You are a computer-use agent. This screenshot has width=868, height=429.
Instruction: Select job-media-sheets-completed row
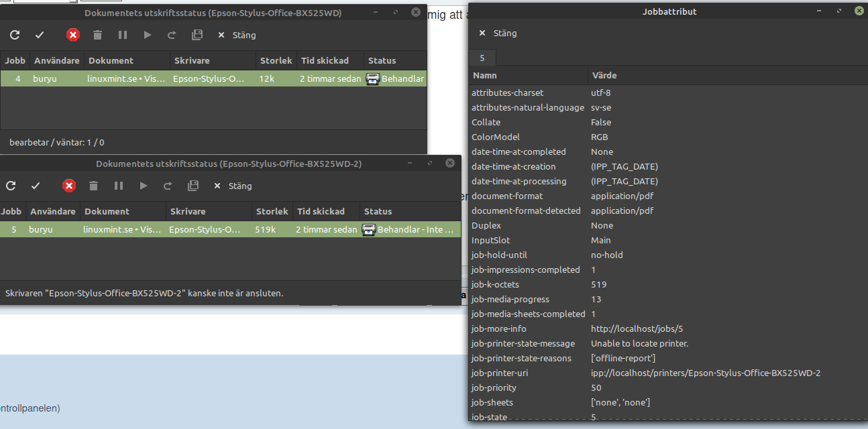(668, 314)
